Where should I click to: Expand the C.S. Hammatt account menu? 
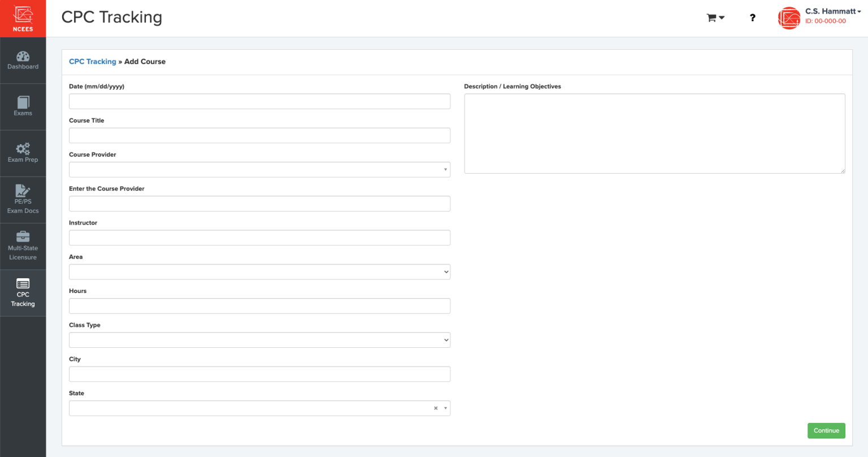tap(832, 11)
